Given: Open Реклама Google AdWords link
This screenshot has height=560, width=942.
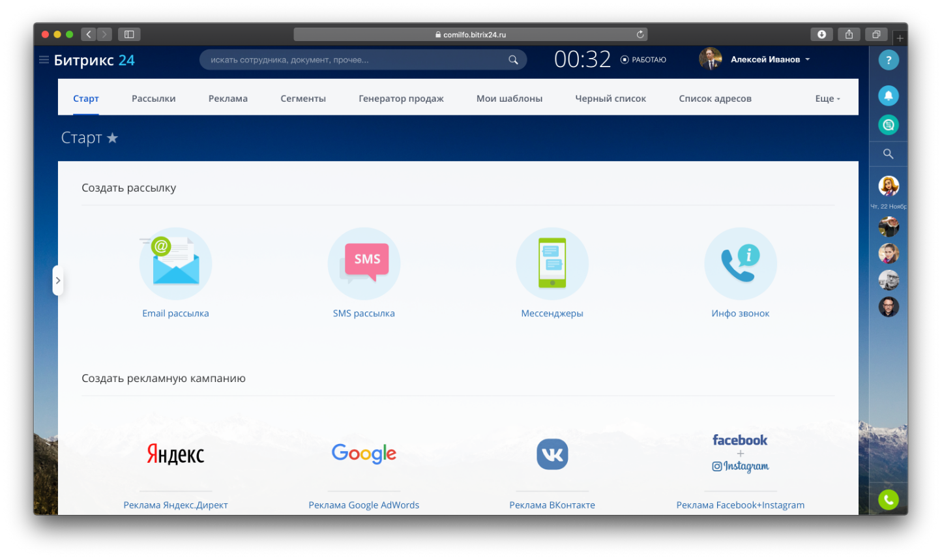Looking at the screenshot, I should click(x=364, y=505).
